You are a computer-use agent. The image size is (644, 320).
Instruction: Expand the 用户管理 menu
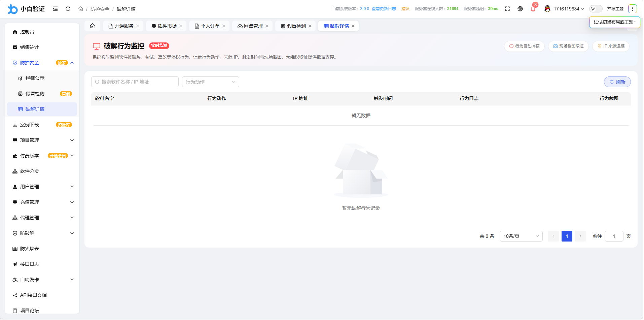pos(42,187)
